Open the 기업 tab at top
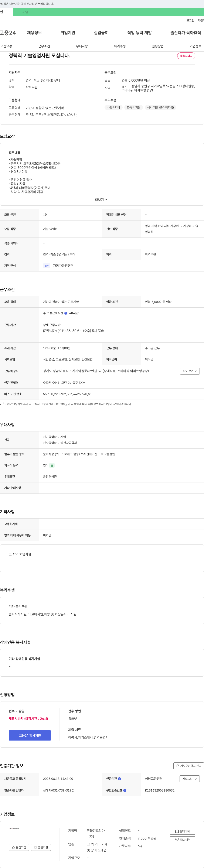 [x=25, y=12]
